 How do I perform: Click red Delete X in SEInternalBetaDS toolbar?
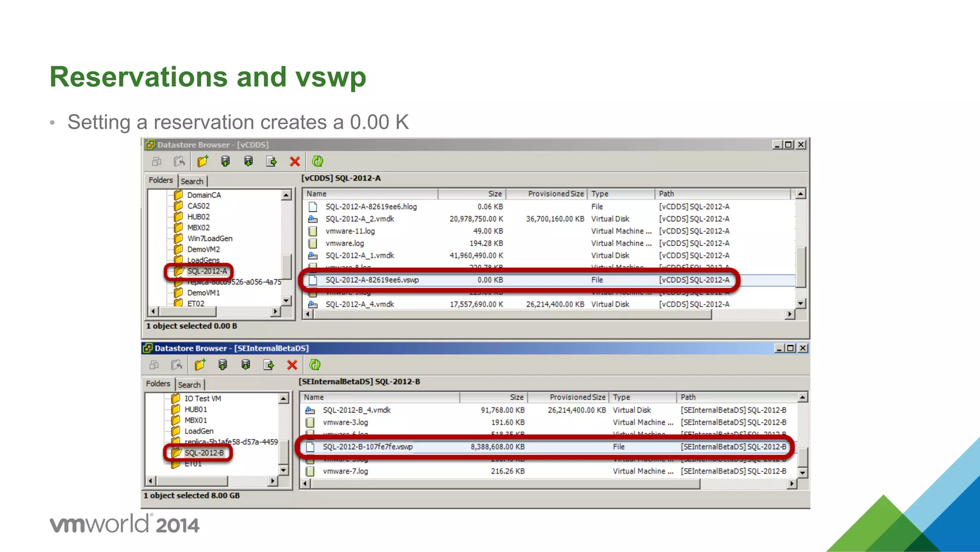tap(292, 365)
